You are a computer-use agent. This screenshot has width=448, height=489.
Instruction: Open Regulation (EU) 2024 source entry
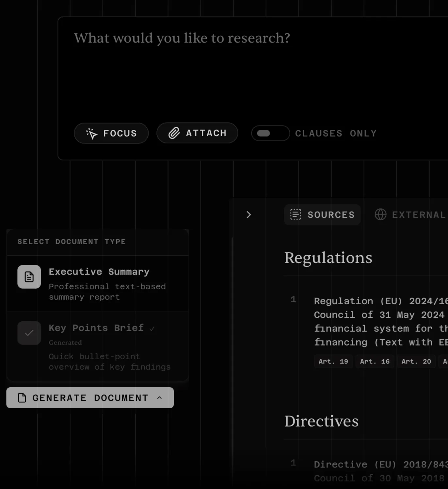pos(381,321)
